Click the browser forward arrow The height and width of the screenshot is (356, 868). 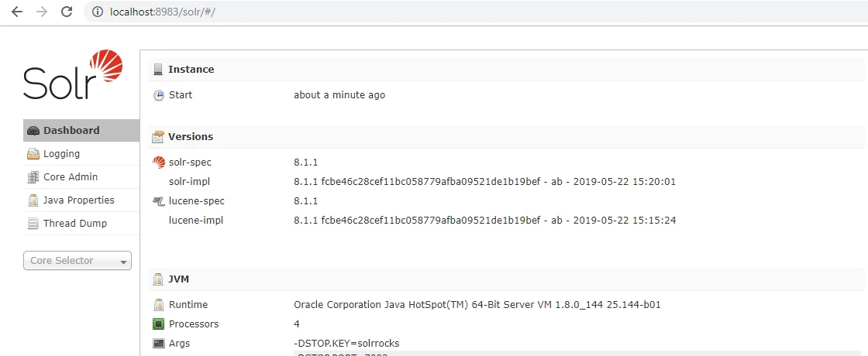(42, 12)
